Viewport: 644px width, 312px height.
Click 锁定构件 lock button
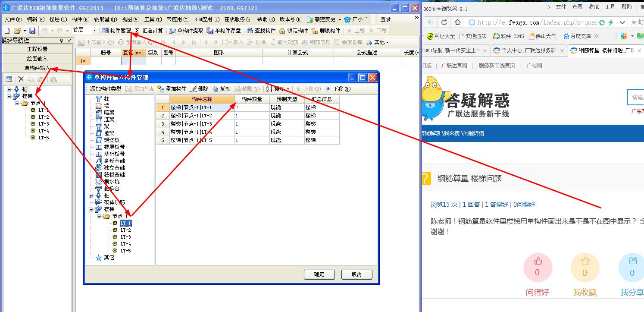coord(294,31)
